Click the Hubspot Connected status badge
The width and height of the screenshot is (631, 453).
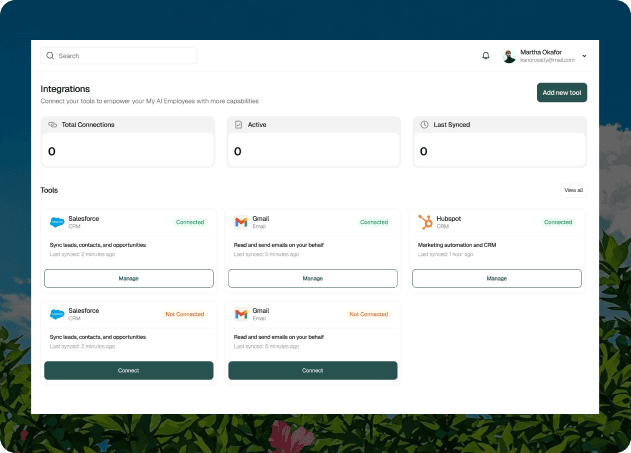tap(558, 222)
